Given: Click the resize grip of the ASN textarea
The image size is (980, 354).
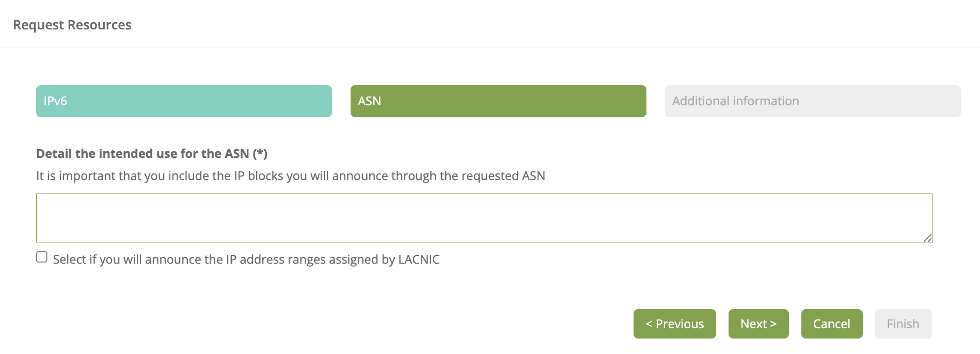Looking at the screenshot, I should (x=927, y=238).
